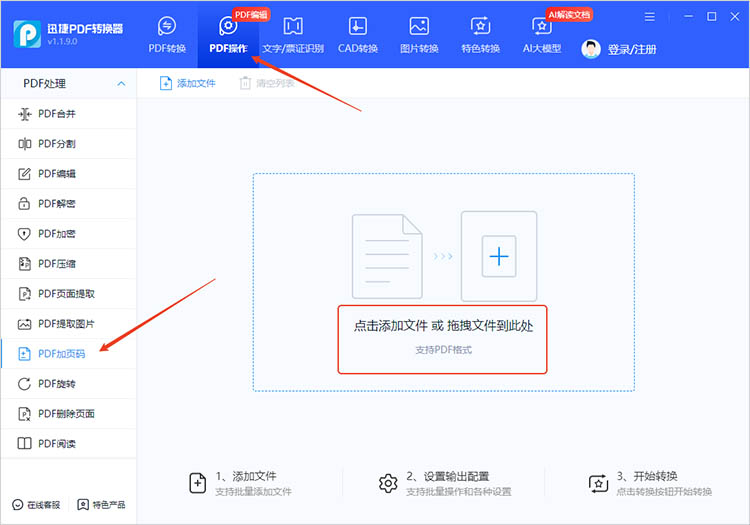The height and width of the screenshot is (525, 750).
Task: Click the 开始转换 step icon
Action: click(598, 483)
